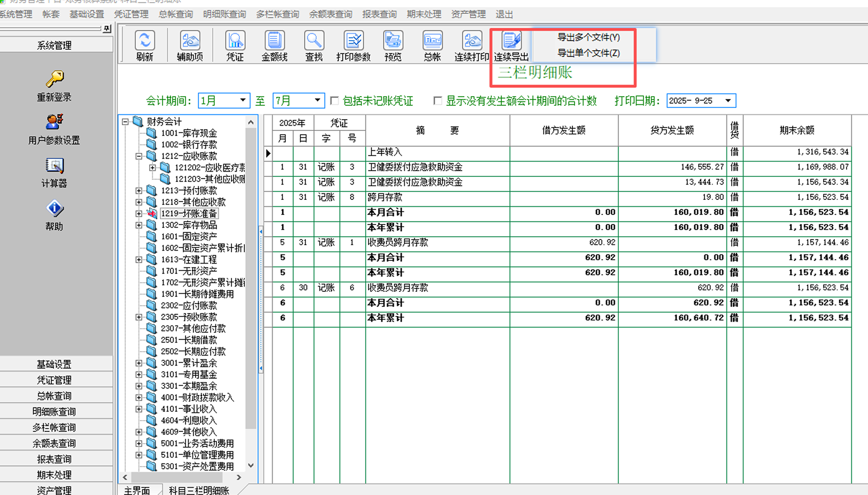Click the 系统管理 sidebar header button
The height and width of the screenshot is (495, 868).
click(x=55, y=45)
